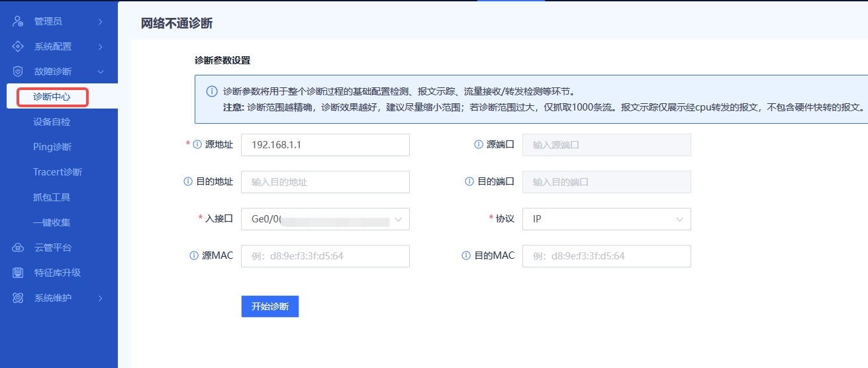Open the 入接口 dropdown list
This screenshot has width=868, height=368.
(x=325, y=219)
